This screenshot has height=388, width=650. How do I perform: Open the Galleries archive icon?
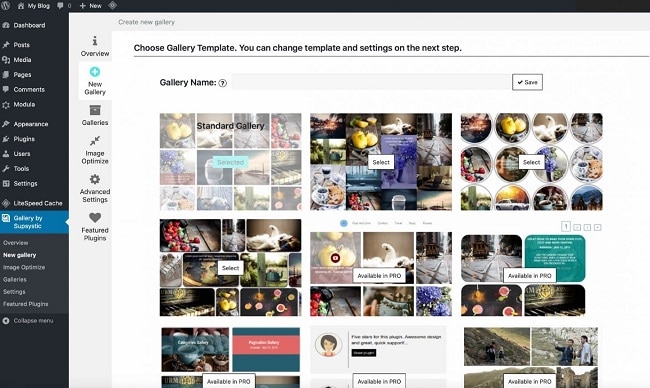(x=95, y=110)
